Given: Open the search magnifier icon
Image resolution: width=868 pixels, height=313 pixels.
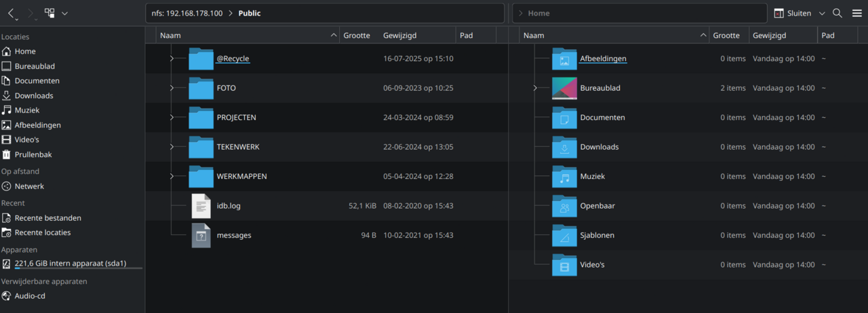Looking at the screenshot, I should coord(837,14).
